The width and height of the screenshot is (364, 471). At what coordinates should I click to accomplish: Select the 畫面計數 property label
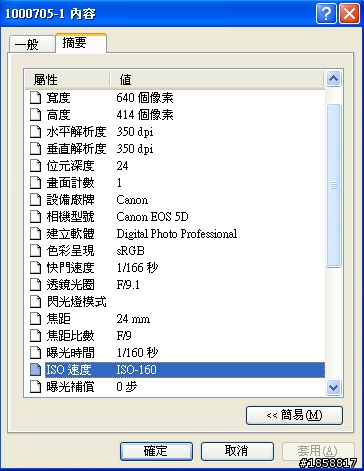point(70,183)
